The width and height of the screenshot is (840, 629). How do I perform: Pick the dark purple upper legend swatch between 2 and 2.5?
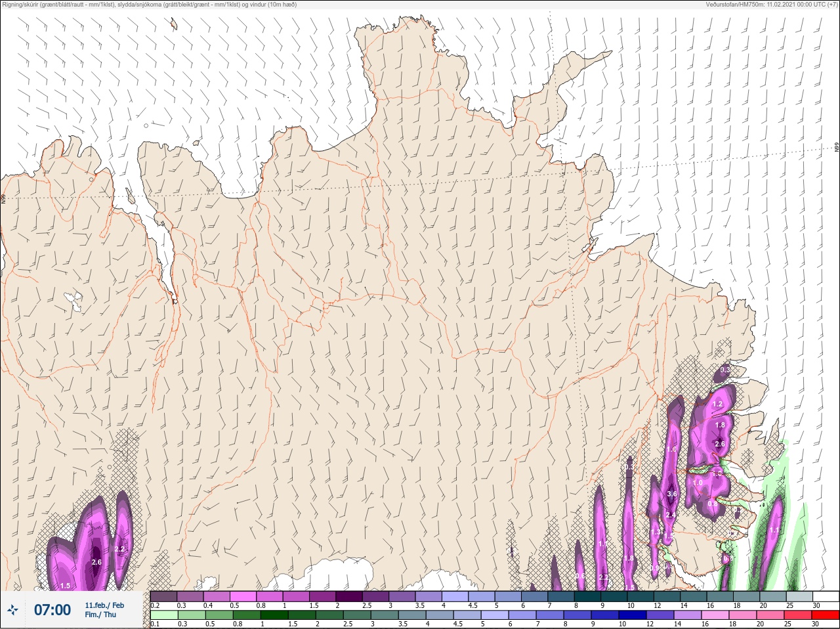click(x=349, y=596)
